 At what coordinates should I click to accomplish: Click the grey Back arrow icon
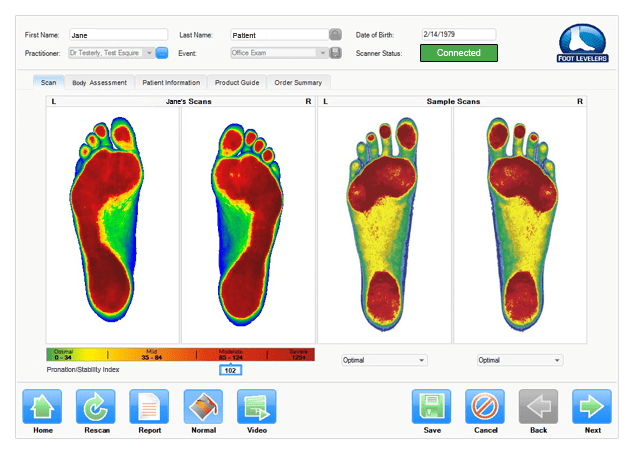pyautogui.click(x=538, y=408)
